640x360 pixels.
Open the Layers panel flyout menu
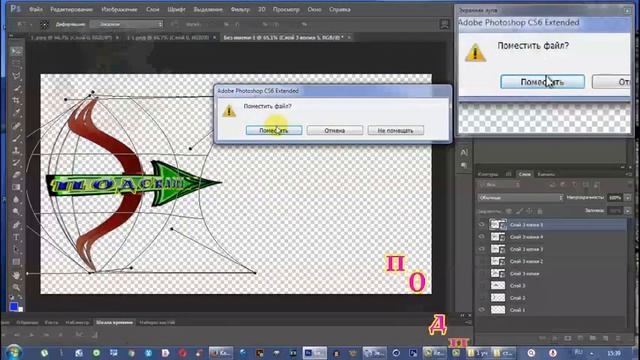(x=629, y=174)
